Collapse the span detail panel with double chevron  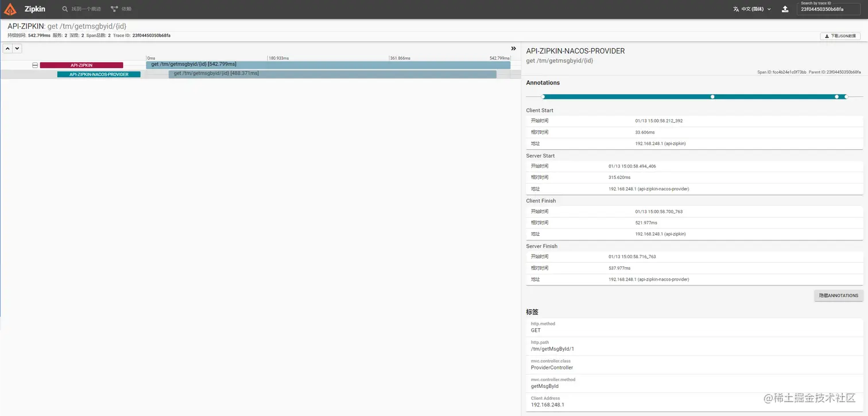(513, 48)
